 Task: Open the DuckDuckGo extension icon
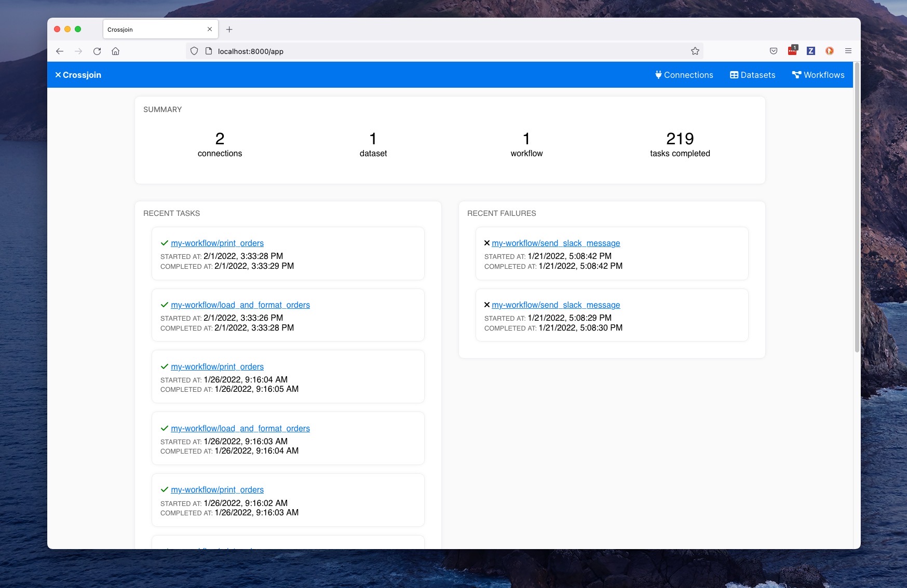pyautogui.click(x=830, y=51)
